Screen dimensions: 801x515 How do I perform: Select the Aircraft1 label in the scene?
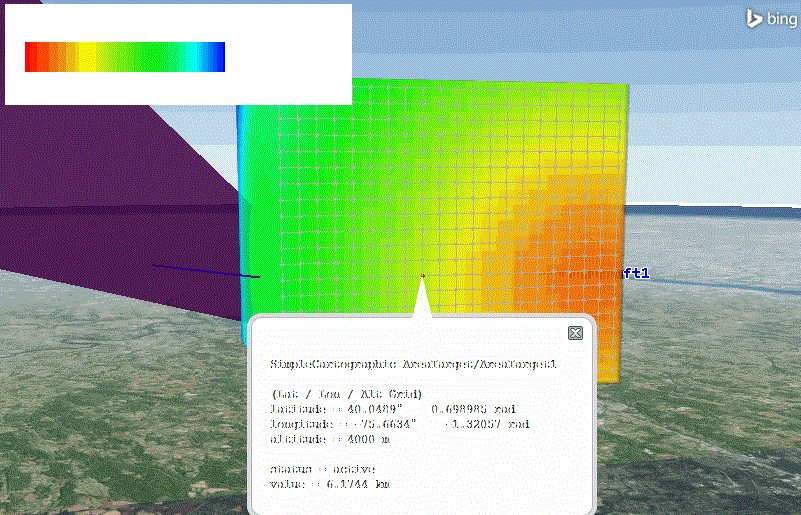636,272
